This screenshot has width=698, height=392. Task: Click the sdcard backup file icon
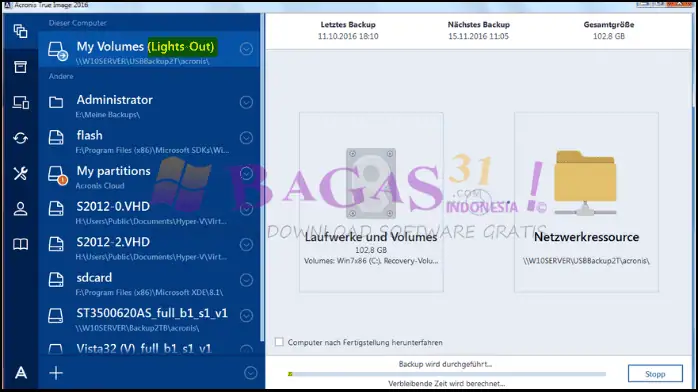pyautogui.click(x=56, y=280)
